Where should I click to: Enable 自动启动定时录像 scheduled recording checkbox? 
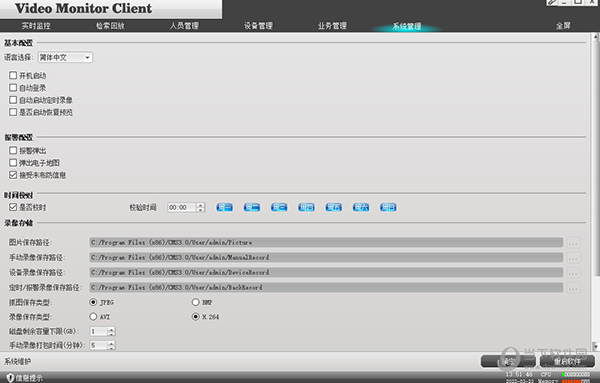(13, 100)
